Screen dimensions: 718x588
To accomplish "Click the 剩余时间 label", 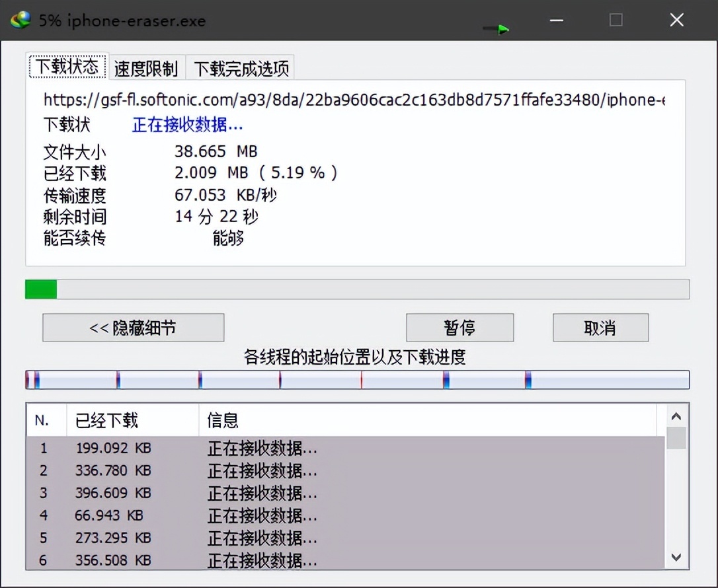I will 75,217.
